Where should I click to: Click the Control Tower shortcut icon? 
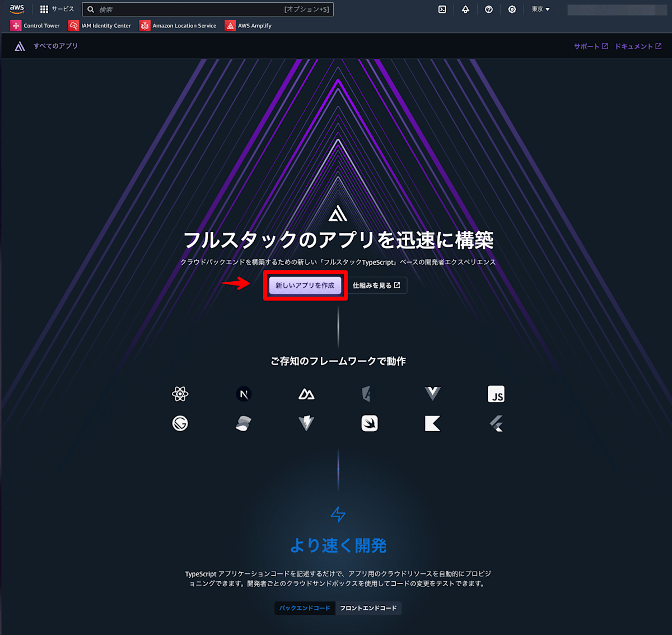click(16, 26)
